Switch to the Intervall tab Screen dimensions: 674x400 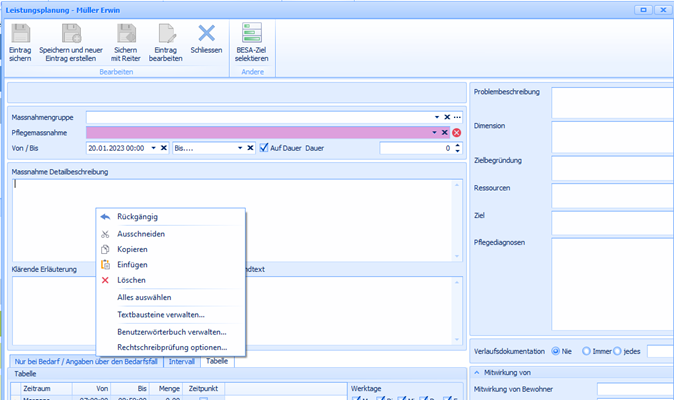pyautogui.click(x=181, y=360)
